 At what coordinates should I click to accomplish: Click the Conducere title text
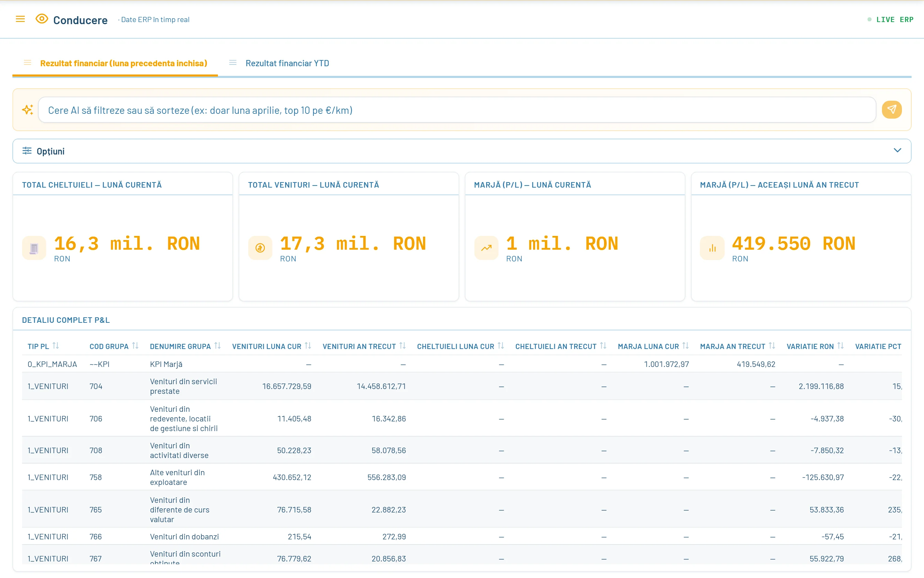point(80,20)
